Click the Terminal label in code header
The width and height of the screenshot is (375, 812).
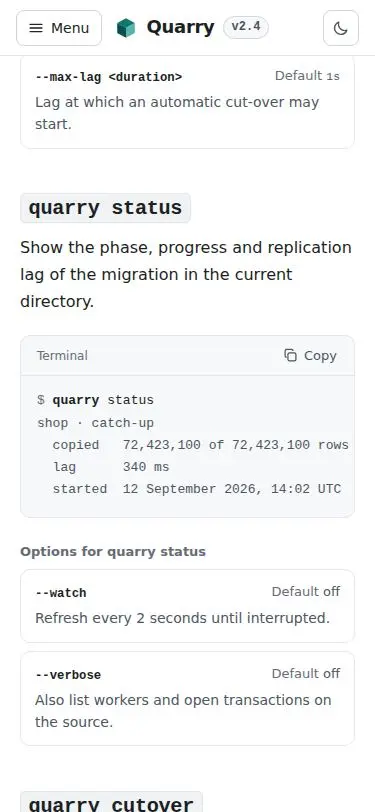pyautogui.click(x=62, y=356)
